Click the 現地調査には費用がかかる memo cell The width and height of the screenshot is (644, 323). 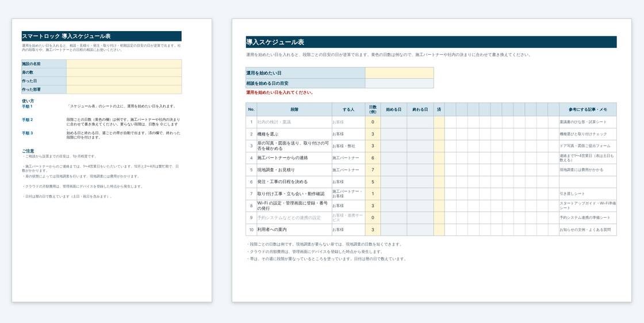[x=588, y=170]
